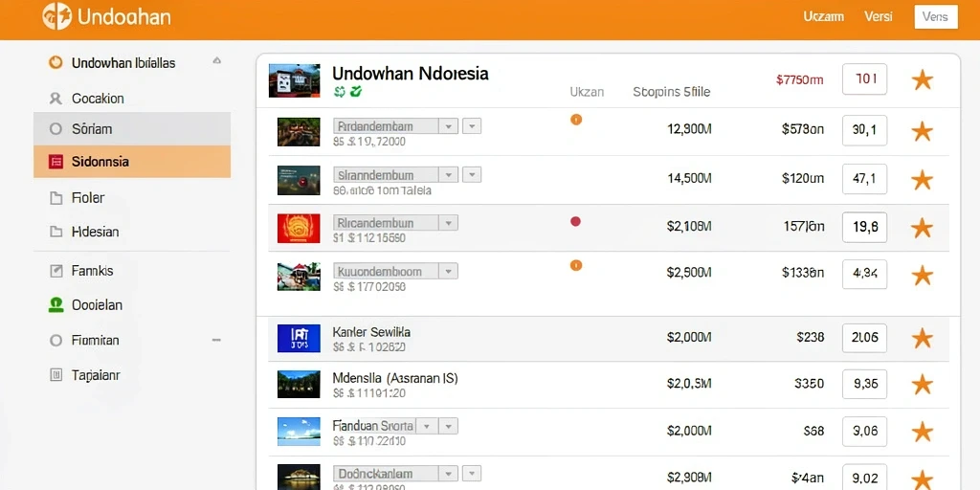Click the green user icon beside Oooielan
The width and height of the screenshot is (980, 490).
56,305
